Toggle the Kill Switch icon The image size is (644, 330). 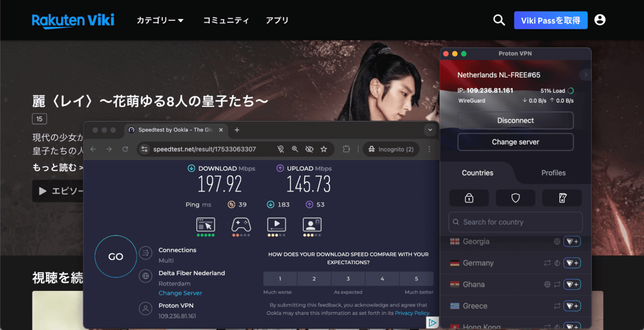562,198
